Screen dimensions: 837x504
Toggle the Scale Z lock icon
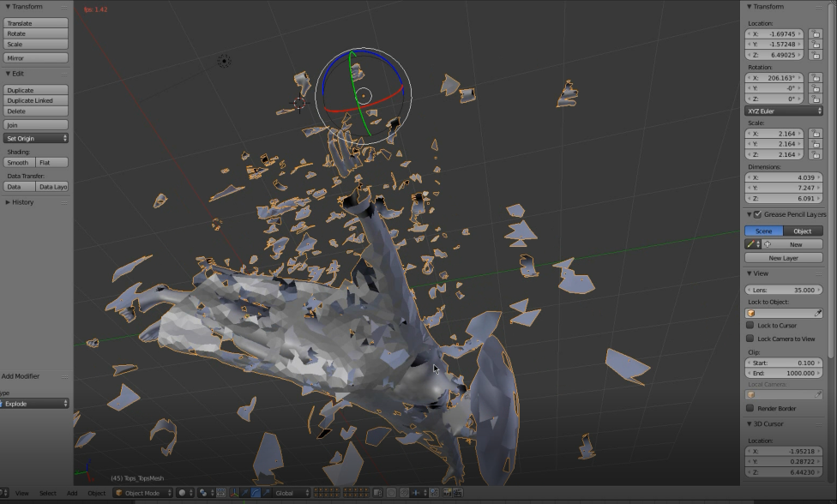point(815,154)
